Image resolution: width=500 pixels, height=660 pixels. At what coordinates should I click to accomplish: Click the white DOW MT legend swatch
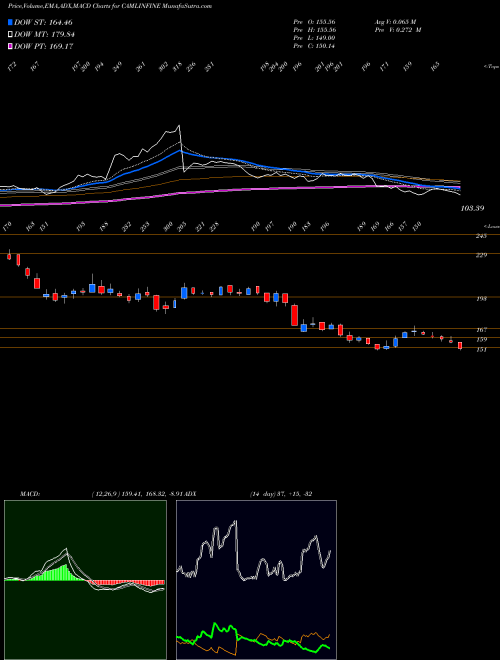point(10,35)
